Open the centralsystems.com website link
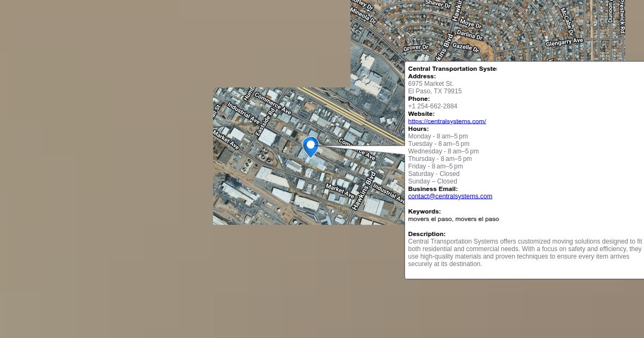Viewport: 644px width, 338px height. 447,121
